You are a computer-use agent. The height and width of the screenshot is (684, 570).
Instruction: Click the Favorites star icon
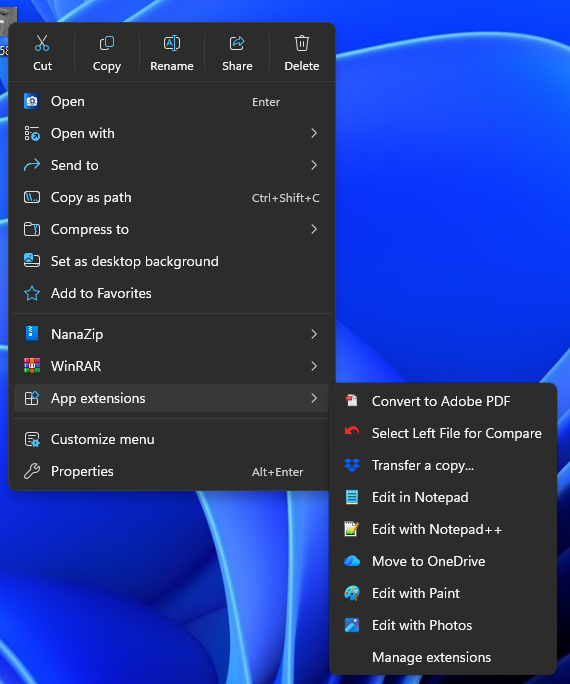(x=32, y=294)
